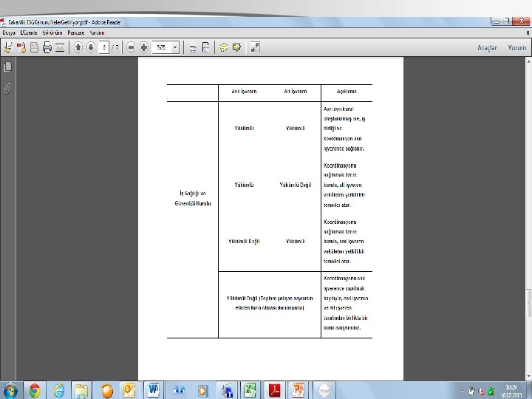Open the page thumbnails panel
The width and height of the screenshot is (532, 399).
click(7, 67)
